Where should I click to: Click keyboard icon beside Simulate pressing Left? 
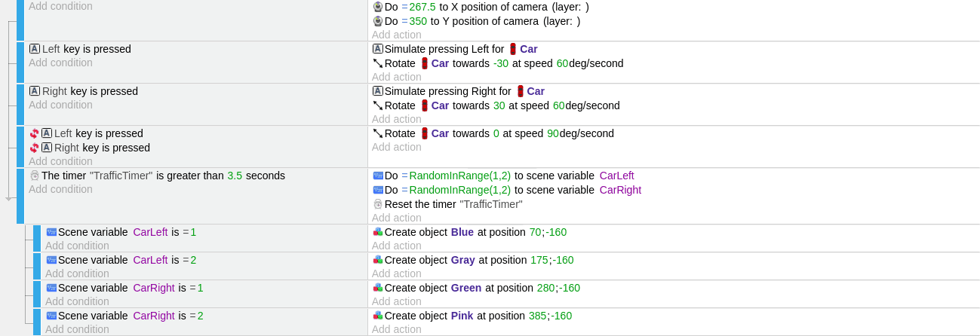(378, 49)
